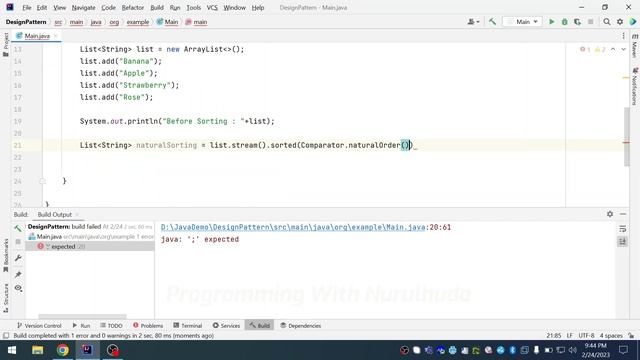Open the TODO tool window
Viewport: 640px width, 360px height.
point(111,325)
